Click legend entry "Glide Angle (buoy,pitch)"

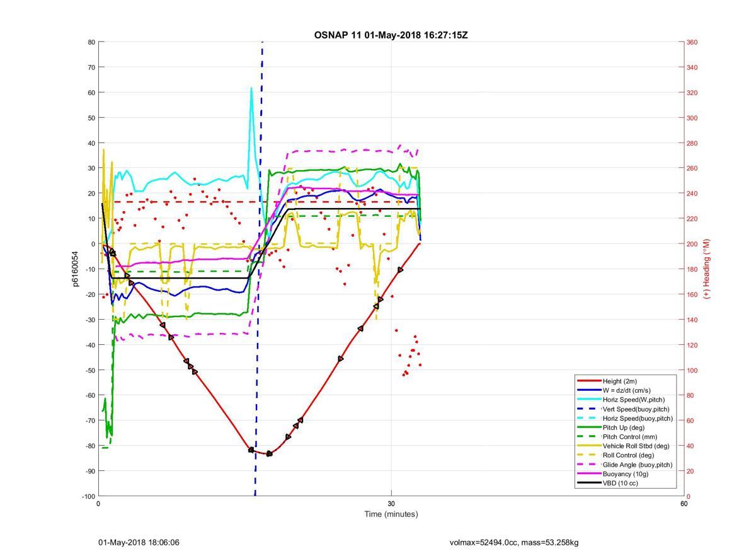coord(638,465)
